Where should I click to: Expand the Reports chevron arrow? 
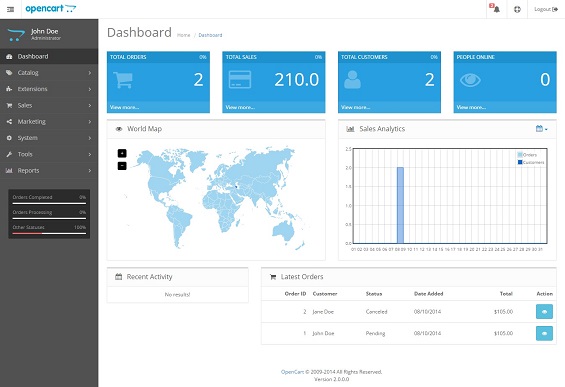90,170
